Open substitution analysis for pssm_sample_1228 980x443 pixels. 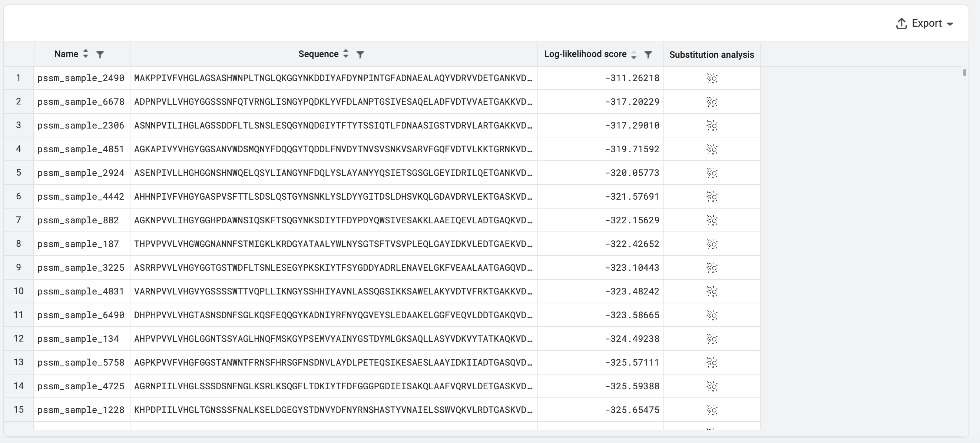click(711, 410)
